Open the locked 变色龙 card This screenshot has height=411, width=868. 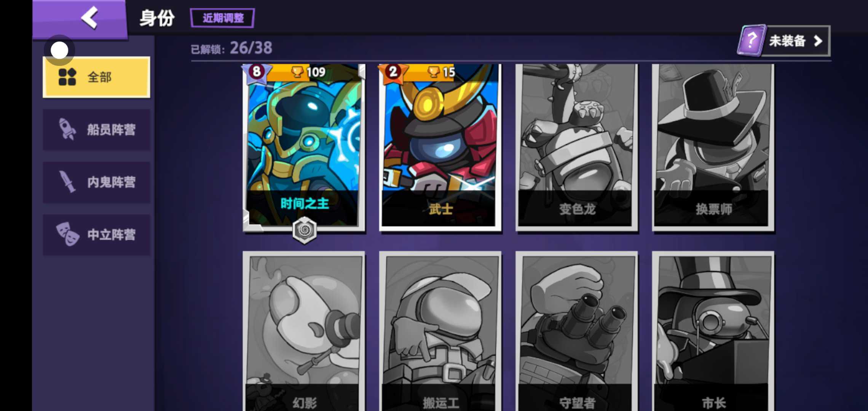[x=577, y=148]
